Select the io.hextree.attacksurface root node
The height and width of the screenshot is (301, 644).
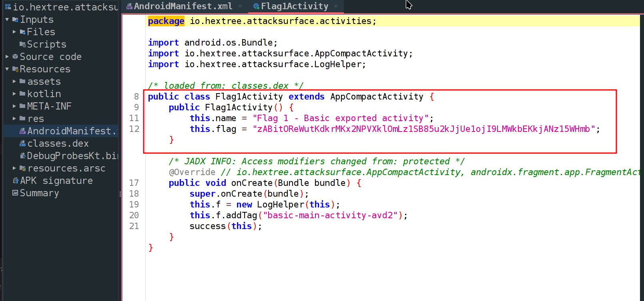point(66,7)
